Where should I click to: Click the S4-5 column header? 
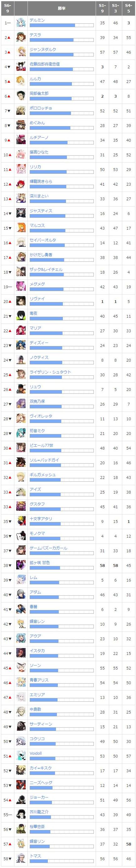[128, 8]
